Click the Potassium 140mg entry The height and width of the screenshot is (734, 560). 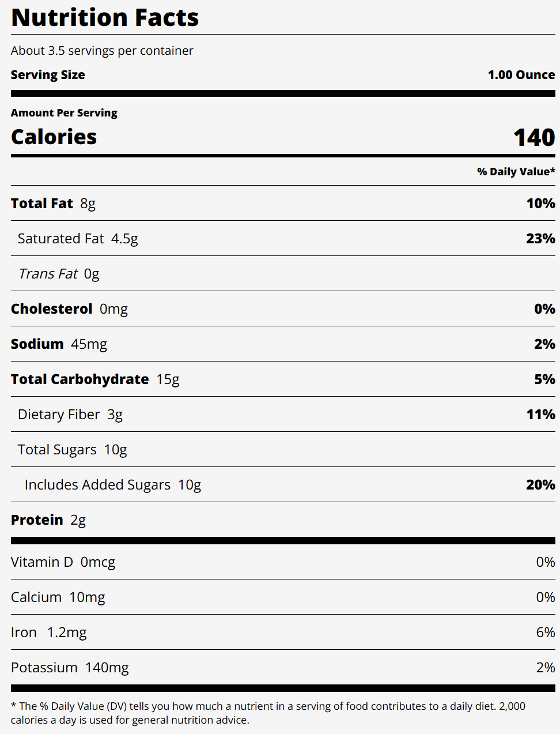pos(70,668)
